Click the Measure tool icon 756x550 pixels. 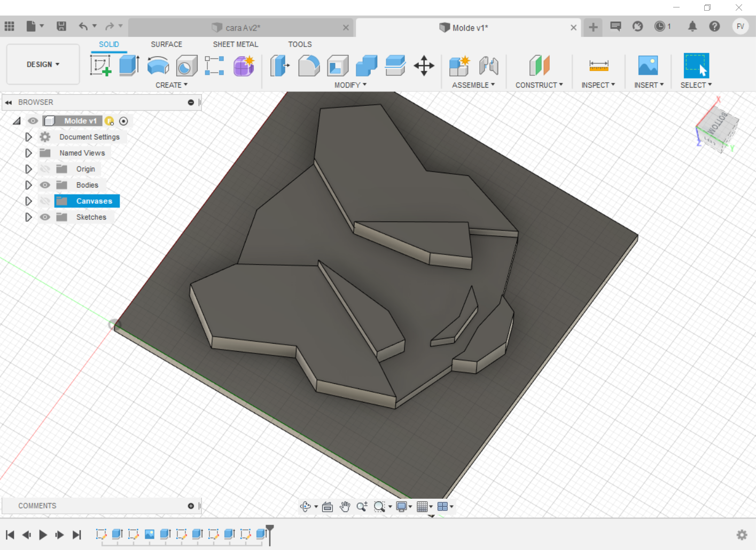(x=598, y=66)
